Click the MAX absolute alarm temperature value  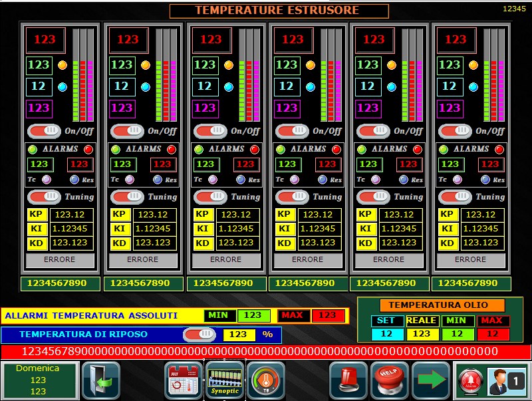327,315
